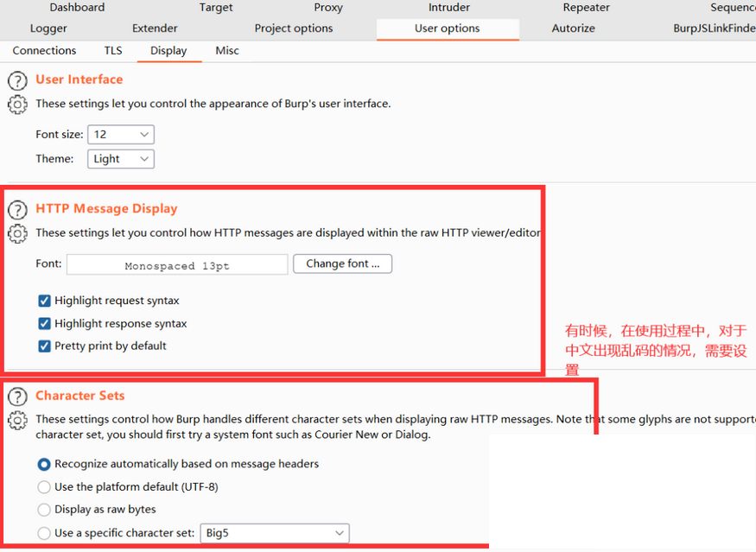Switch to the TLS sub-tab

click(x=113, y=51)
